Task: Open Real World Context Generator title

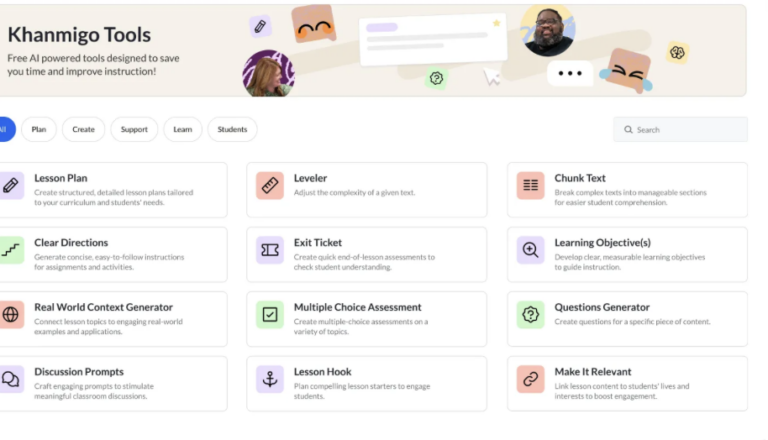Action: pos(103,308)
